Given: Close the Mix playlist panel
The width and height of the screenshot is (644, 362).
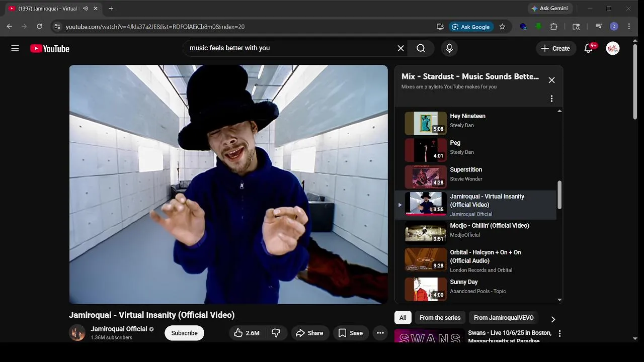Looking at the screenshot, I should (x=551, y=80).
